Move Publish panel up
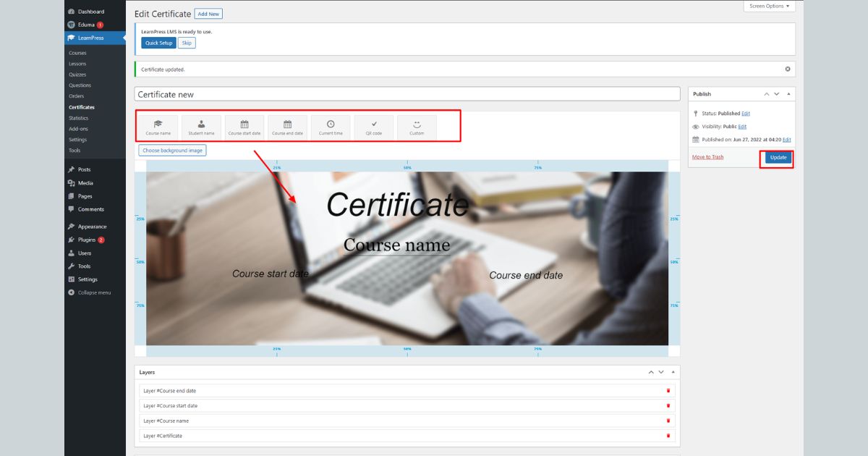This screenshot has width=868, height=456. point(767,94)
